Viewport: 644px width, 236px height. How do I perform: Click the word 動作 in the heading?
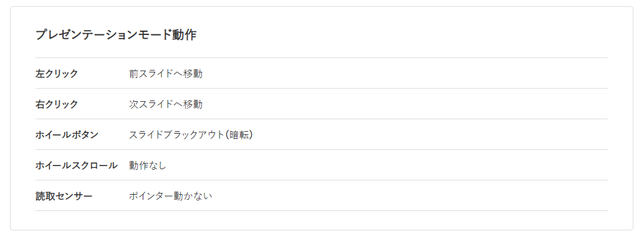point(184,35)
